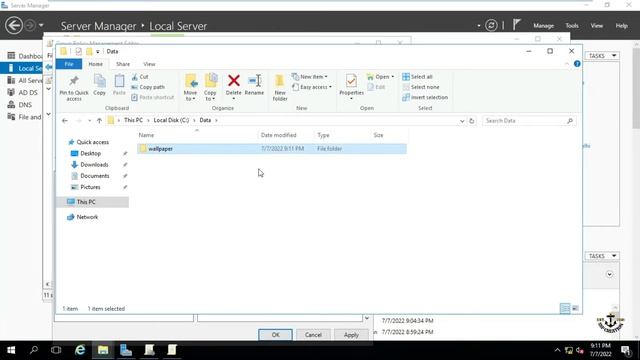Screen dimensions: 640x360
Task: Open the File tab in Explorer
Action: 69,64
